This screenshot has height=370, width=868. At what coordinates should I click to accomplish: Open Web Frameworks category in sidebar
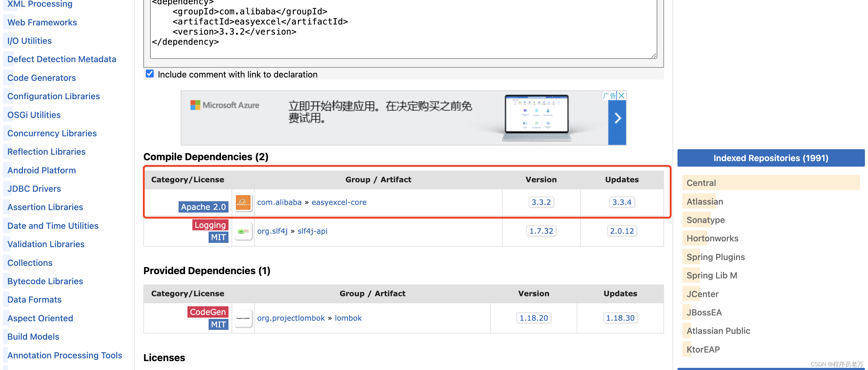click(x=42, y=22)
